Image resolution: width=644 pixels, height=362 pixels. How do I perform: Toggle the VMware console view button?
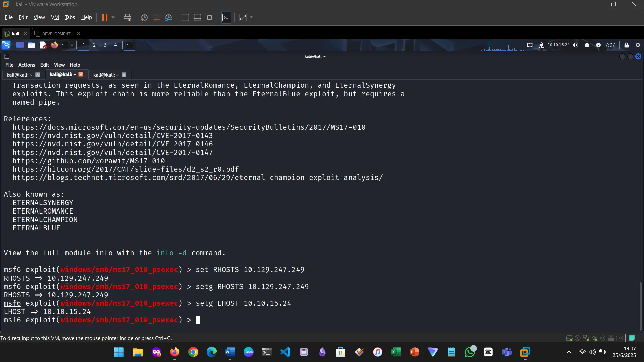coord(226,17)
